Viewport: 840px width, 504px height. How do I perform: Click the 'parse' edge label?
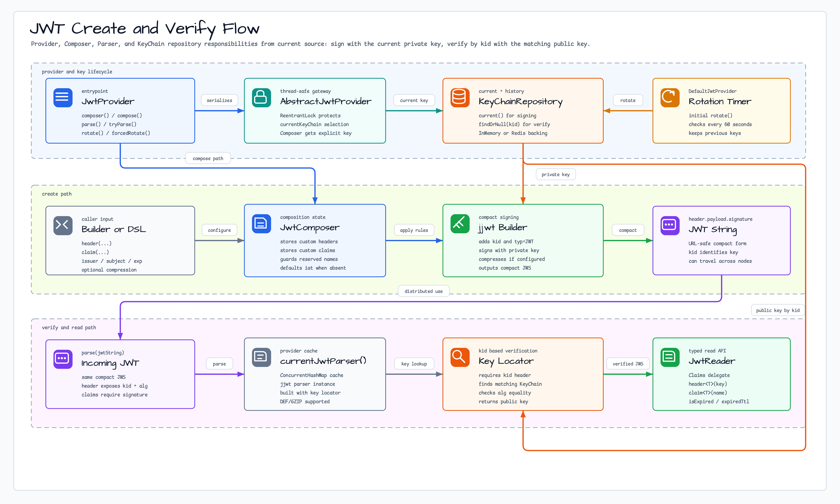coord(219,364)
